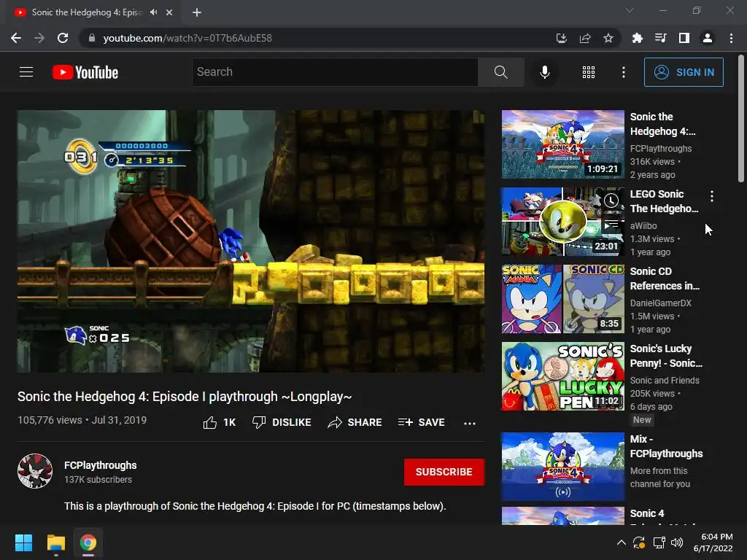Click channel name Sonic and Friends
This screenshot has width=747, height=560.
pos(665,380)
